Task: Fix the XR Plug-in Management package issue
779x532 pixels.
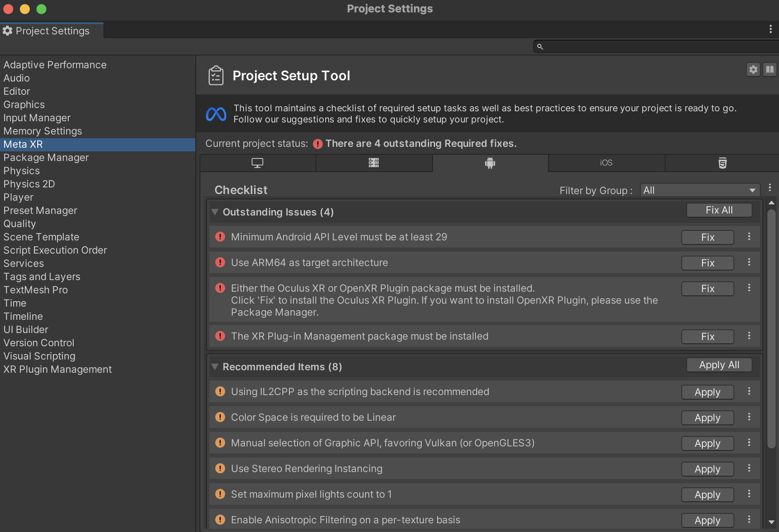Action: [x=707, y=336]
